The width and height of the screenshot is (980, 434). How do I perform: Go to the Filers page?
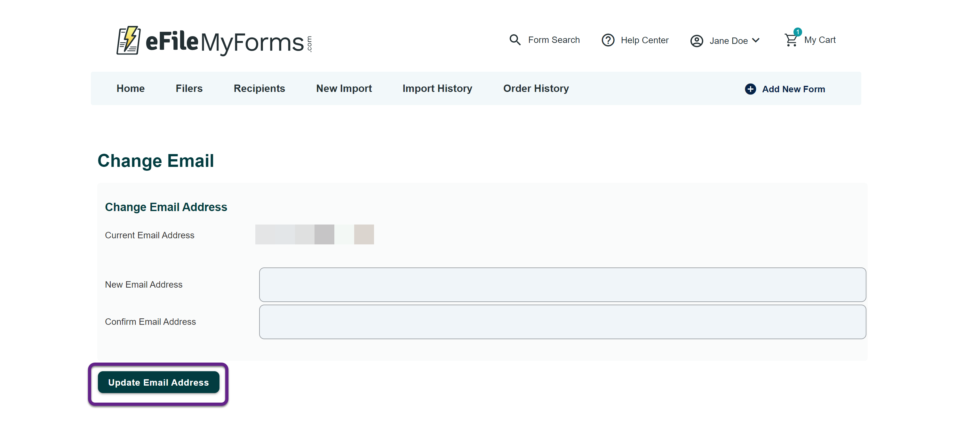click(x=189, y=88)
